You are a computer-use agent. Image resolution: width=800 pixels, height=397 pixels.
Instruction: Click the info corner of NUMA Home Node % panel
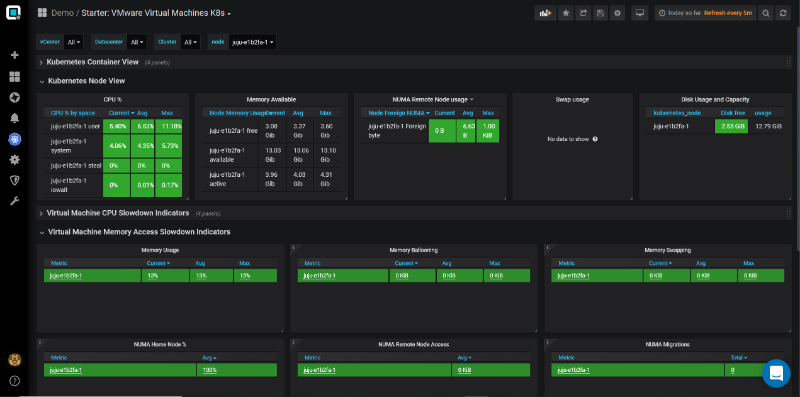(40, 341)
